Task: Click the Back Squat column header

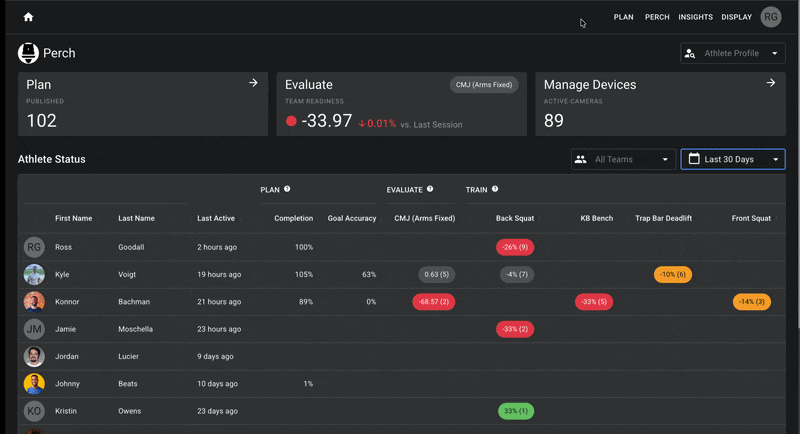Action: pyautogui.click(x=515, y=218)
